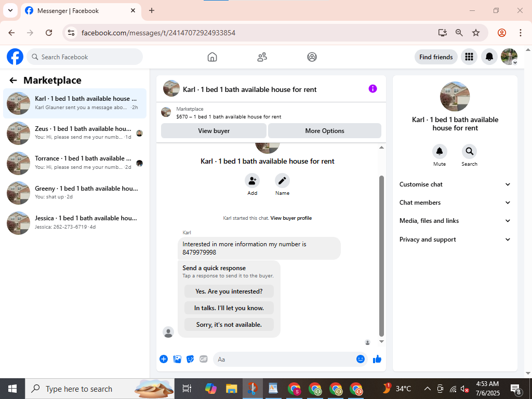Open Chrome profile icon
The height and width of the screenshot is (399, 532).
tap(502, 33)
